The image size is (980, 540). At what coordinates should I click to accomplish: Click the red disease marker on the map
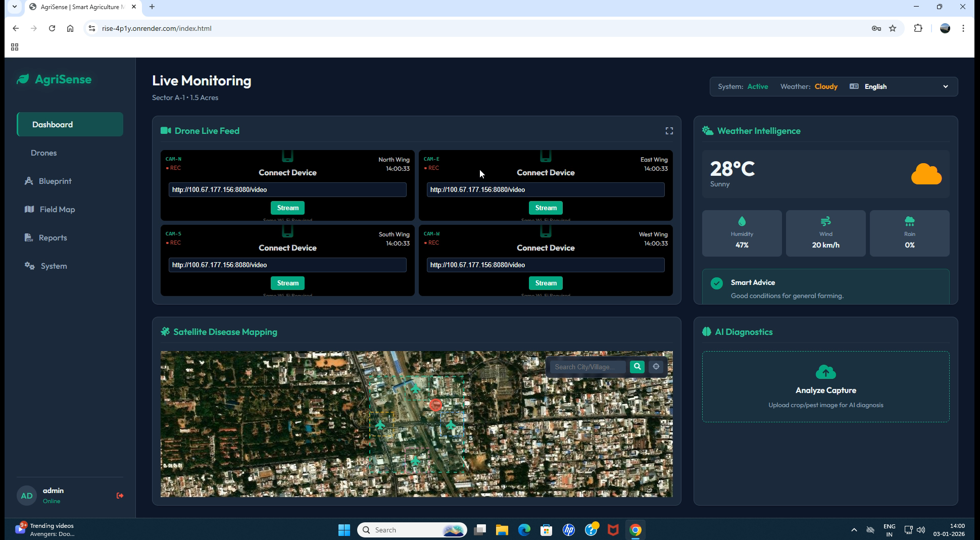point(435,405)
